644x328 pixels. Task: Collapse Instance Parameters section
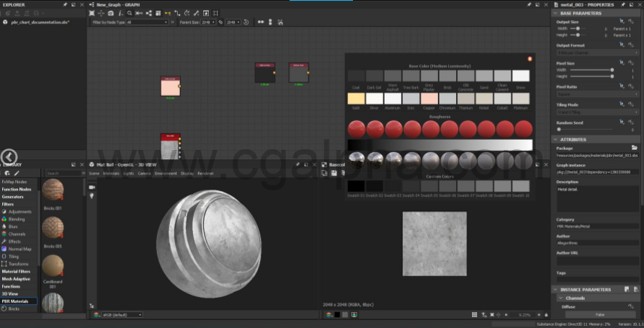(555, 289)
